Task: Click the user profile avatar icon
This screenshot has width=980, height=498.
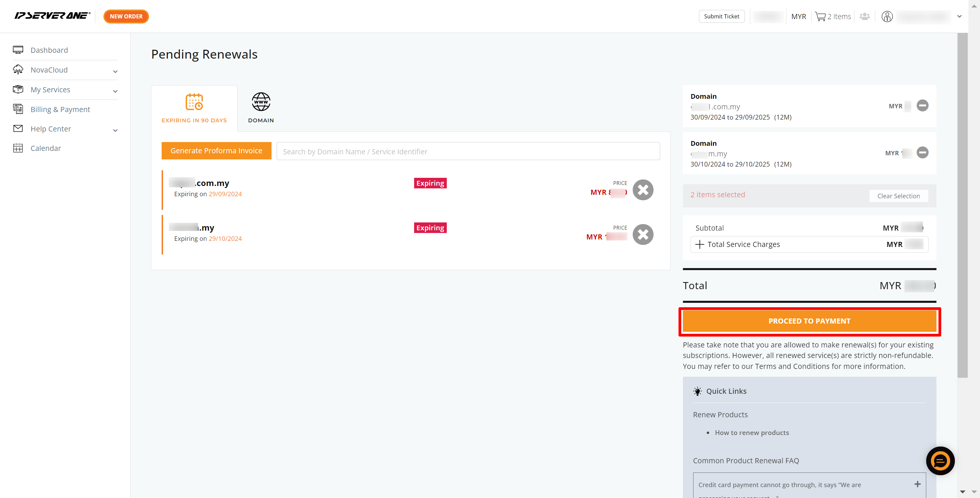Action: click(887, 16)
